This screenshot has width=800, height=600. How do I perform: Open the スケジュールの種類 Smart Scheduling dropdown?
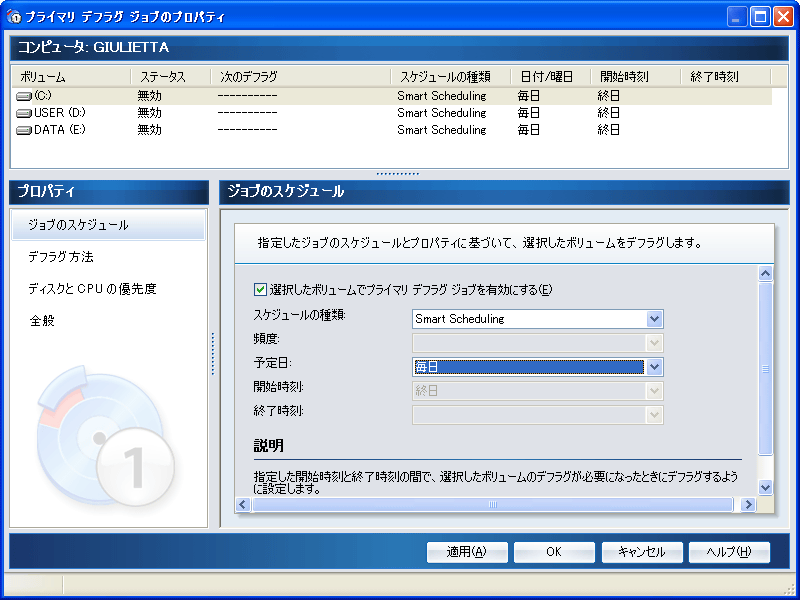pyautogui.click(x=654, y=319)
